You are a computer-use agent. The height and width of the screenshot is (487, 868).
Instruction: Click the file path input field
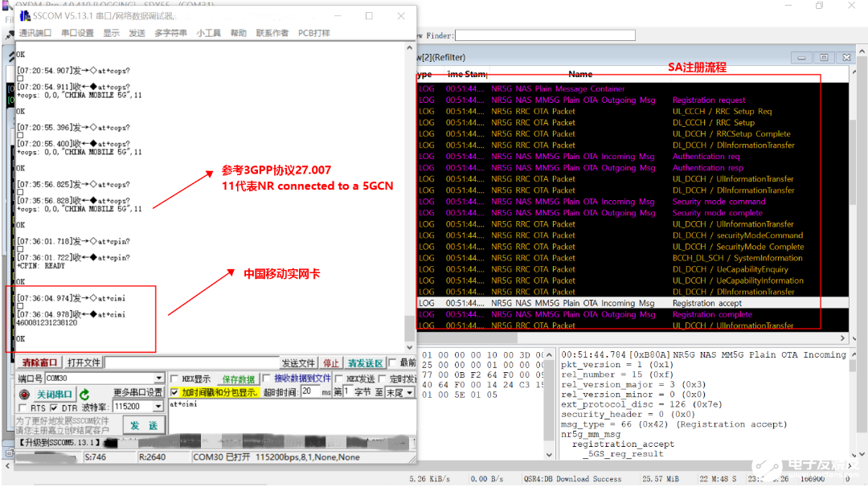click(191, 362)
